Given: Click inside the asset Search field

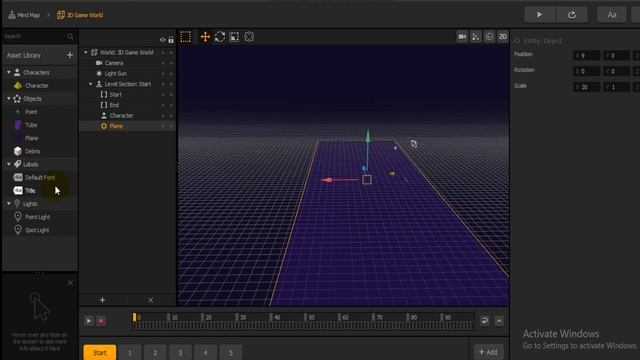Looking at the screenshot, I should click(x=35, y=36).
